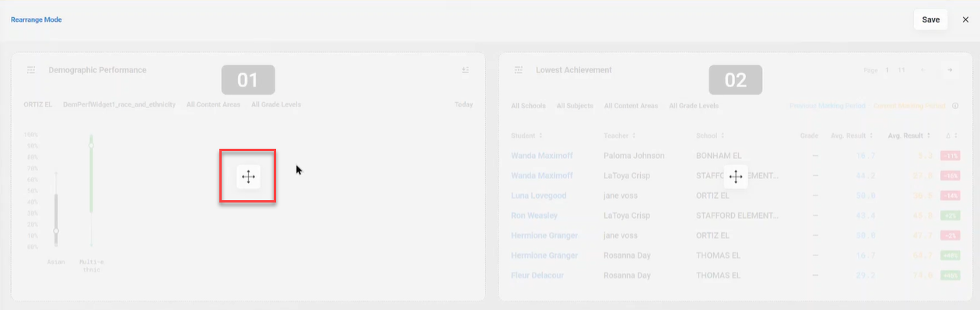Open Hermione Granger in the Rosanna Day row
The width and height of the screenshot is (980, 310).
(544, 255)
